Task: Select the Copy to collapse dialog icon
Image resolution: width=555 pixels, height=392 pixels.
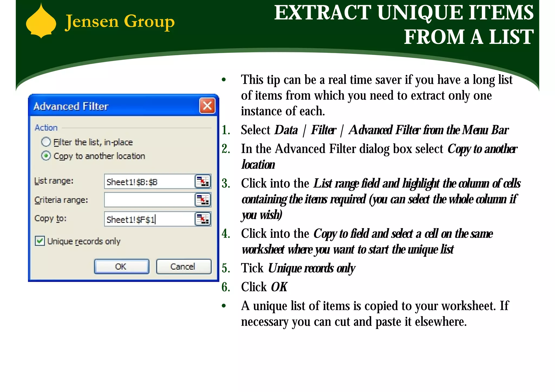Action: (x=203, y=219)
